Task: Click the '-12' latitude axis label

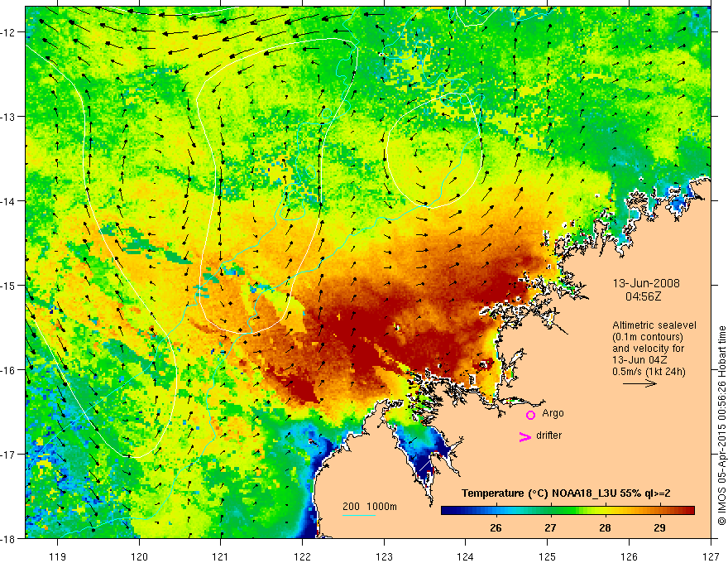Action: click(9, 32)
